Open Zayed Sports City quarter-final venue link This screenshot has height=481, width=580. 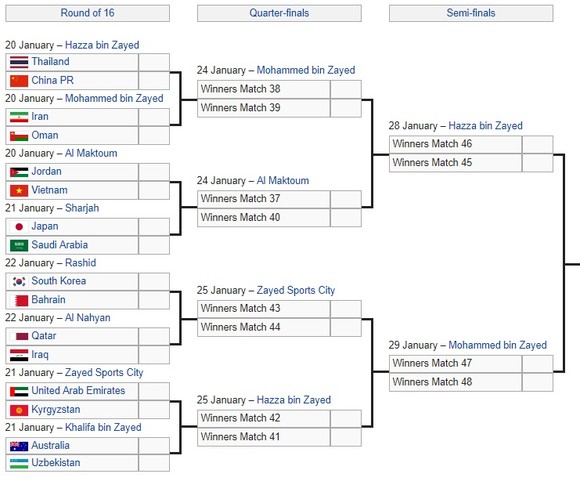[296, 290]
